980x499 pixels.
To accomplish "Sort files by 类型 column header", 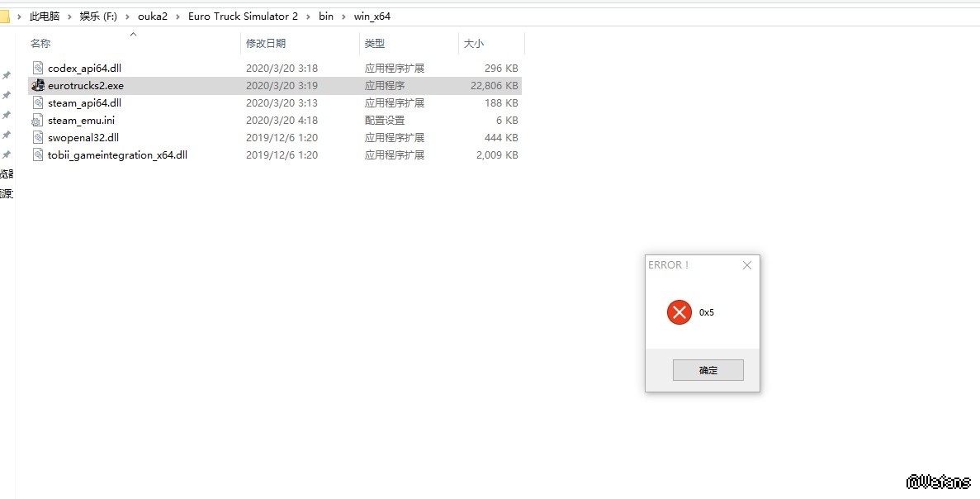I will pos(375,43).
